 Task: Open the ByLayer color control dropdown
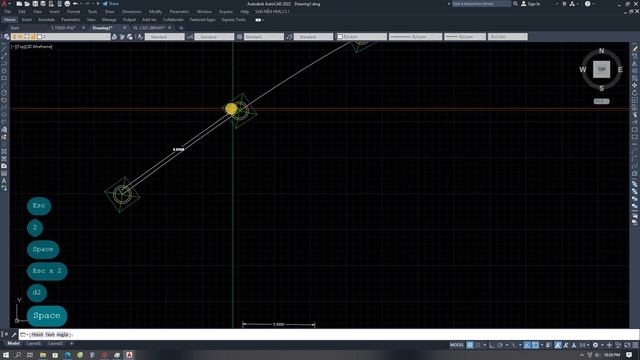(x=362, y=37)
